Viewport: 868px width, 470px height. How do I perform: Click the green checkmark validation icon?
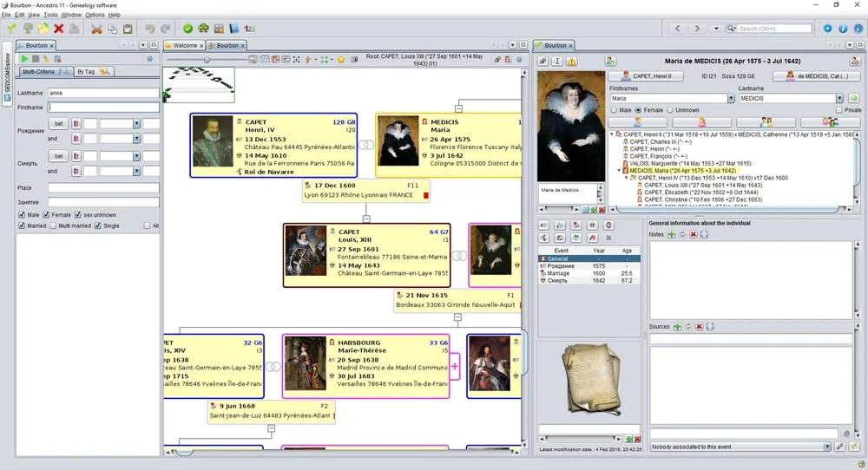pyautogui.click(x=187, y=29)
